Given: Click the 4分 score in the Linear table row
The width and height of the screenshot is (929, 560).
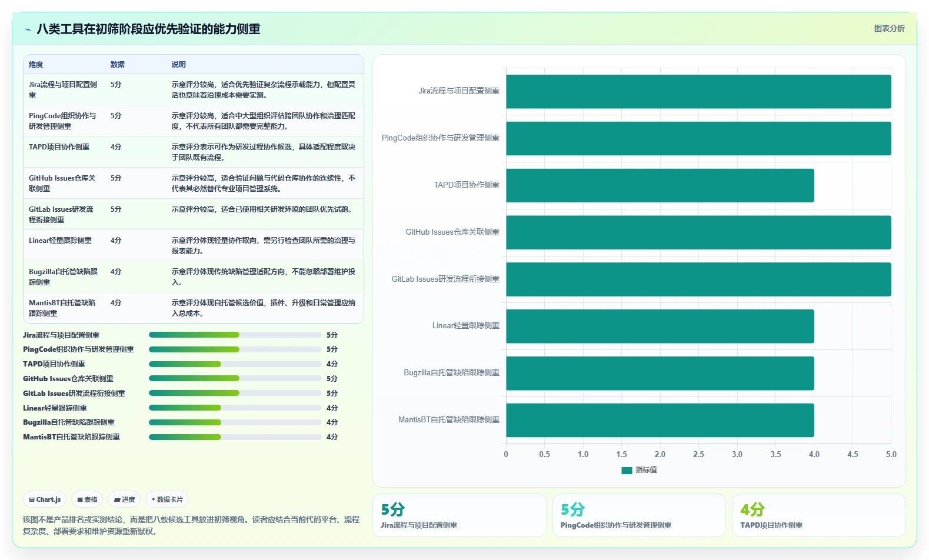Looking at the screenshot, I should 116,241.
